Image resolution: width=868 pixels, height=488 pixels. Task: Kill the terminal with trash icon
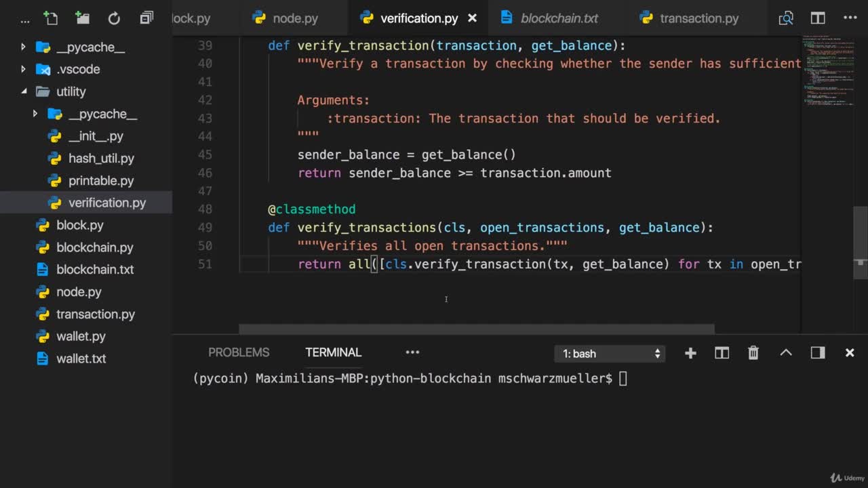point(753,352)
